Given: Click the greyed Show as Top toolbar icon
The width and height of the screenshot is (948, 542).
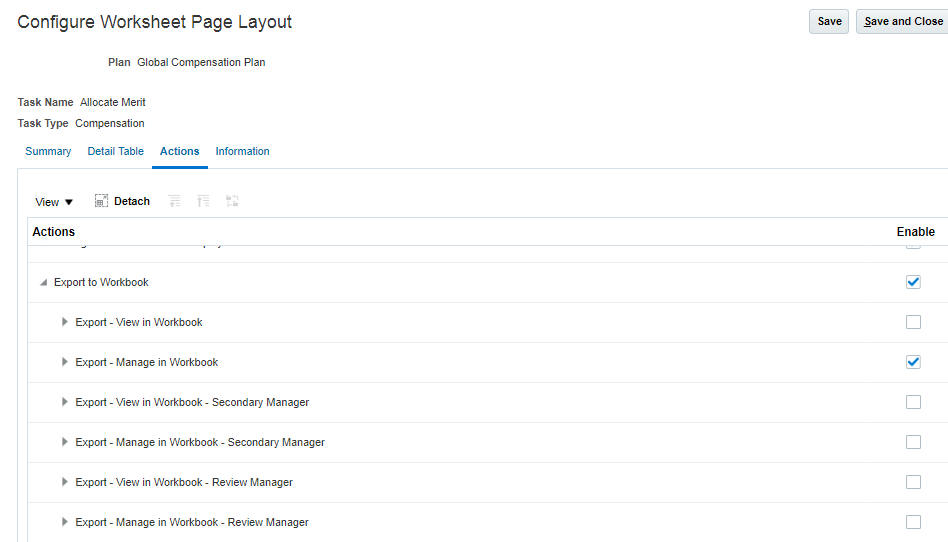Looking at the screenshot, I should (x=232, y=201).
